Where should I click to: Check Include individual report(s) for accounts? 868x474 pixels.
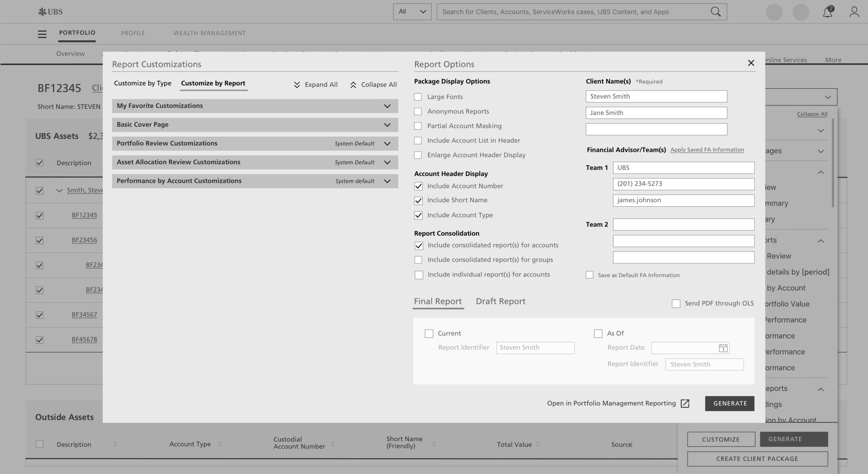(x=419, y=275)
